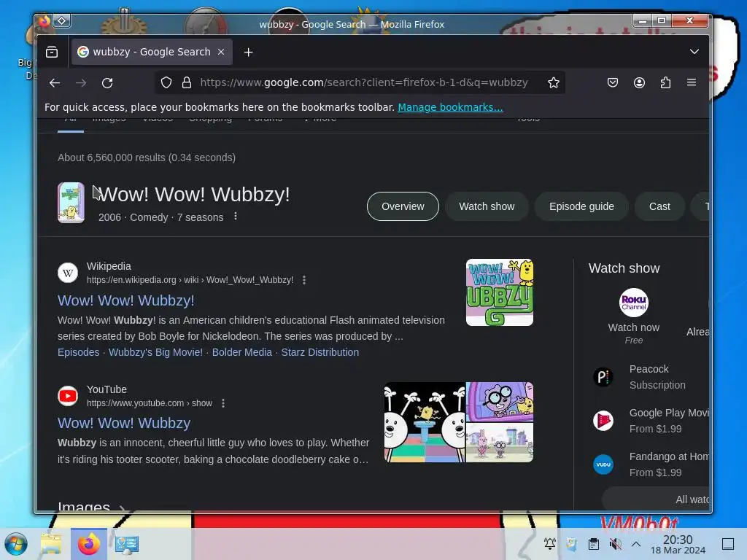
Task: Expand hidden system tray icons arrow
Action: pos(636,544)
